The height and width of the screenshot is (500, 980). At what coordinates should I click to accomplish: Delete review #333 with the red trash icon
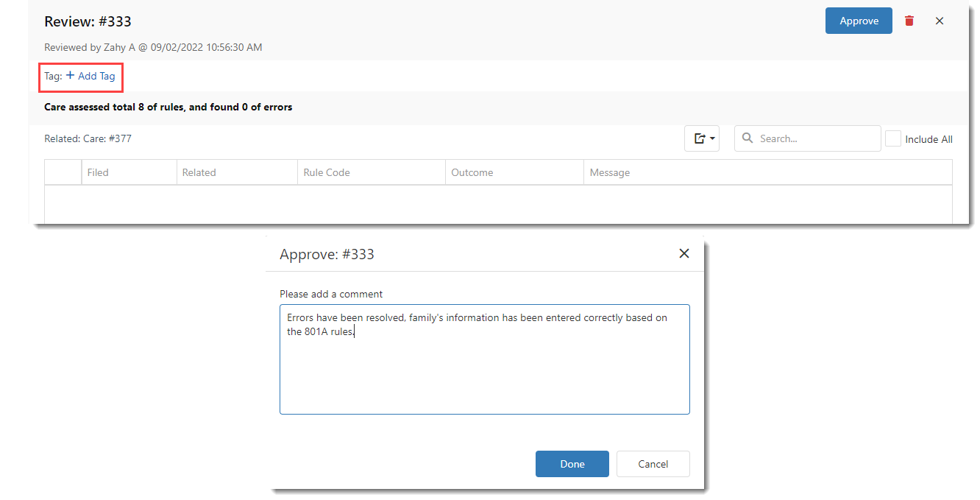(909, 21)
